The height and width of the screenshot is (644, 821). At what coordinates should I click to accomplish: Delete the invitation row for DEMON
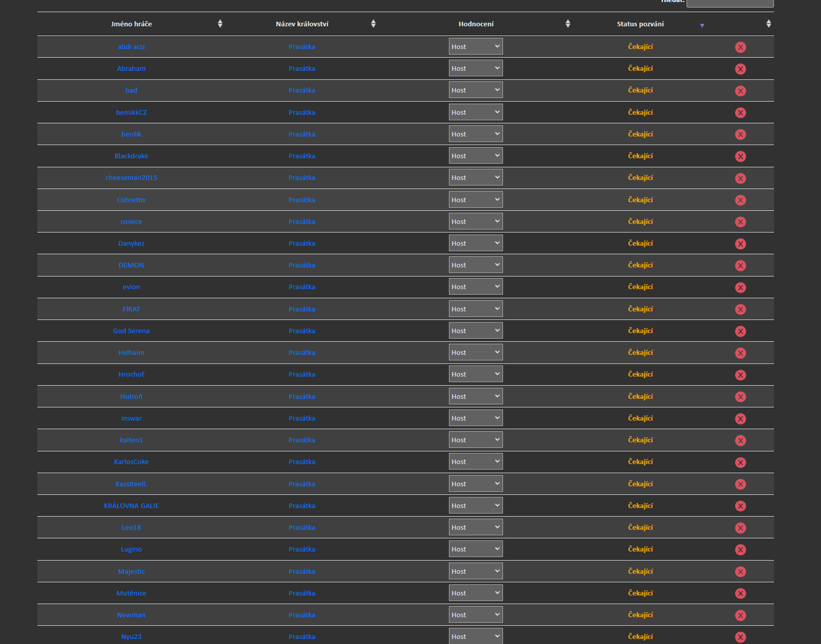pyautogui.click(x=740, y=265)
